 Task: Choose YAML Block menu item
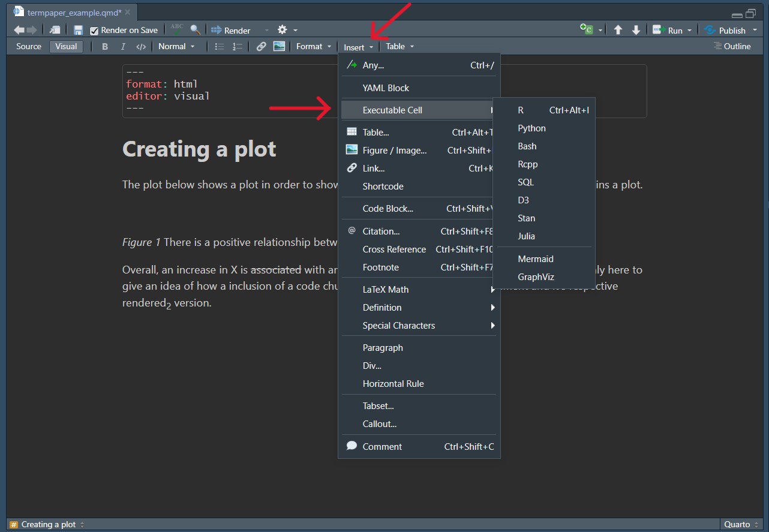click(x=419, y=88)
